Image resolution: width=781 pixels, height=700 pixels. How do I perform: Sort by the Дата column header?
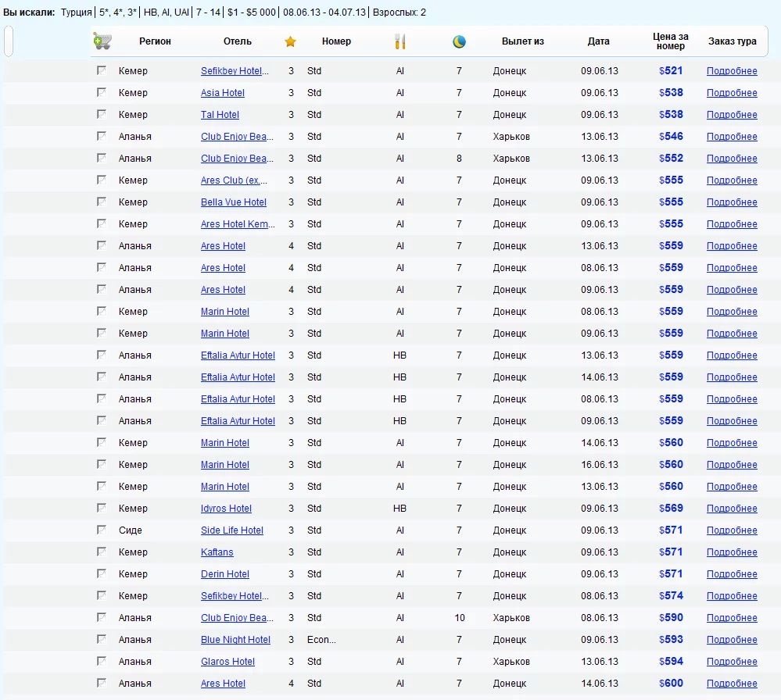click(x=598, y=41)
